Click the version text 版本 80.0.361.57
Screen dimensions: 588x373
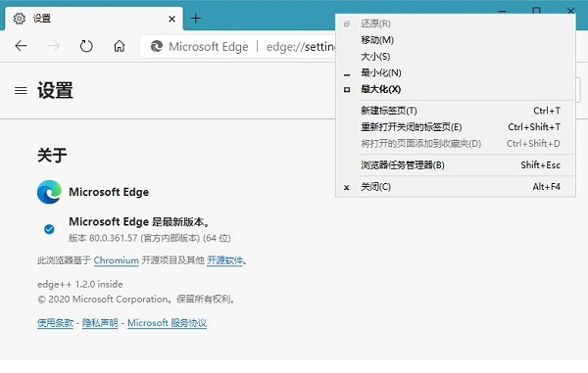coord(103,238)
